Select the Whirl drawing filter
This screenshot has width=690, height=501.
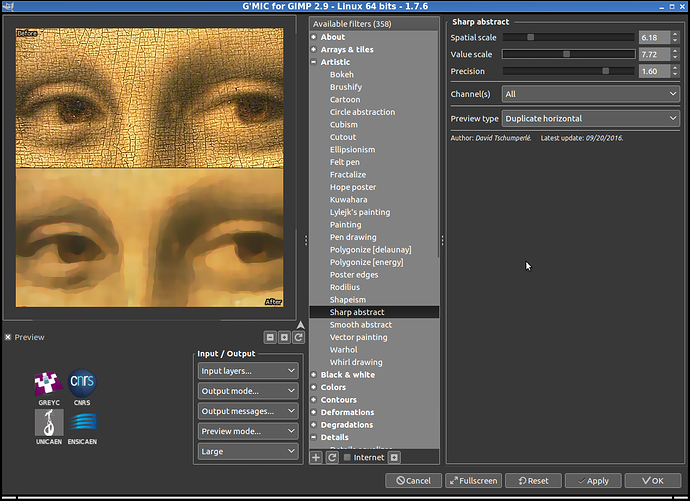356,362
